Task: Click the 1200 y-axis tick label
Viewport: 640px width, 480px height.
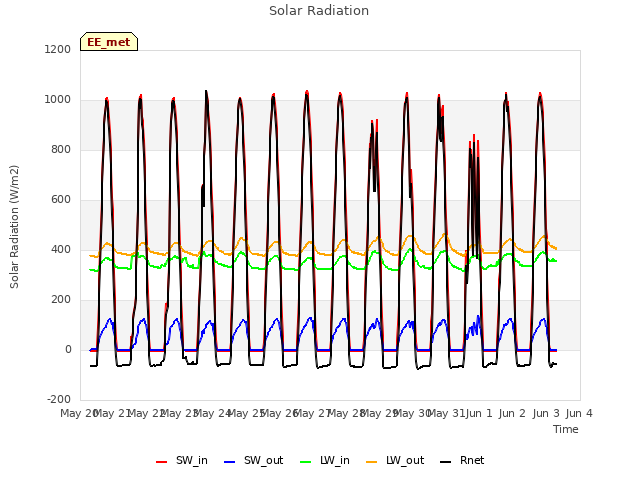Action: tap(58, 49)
